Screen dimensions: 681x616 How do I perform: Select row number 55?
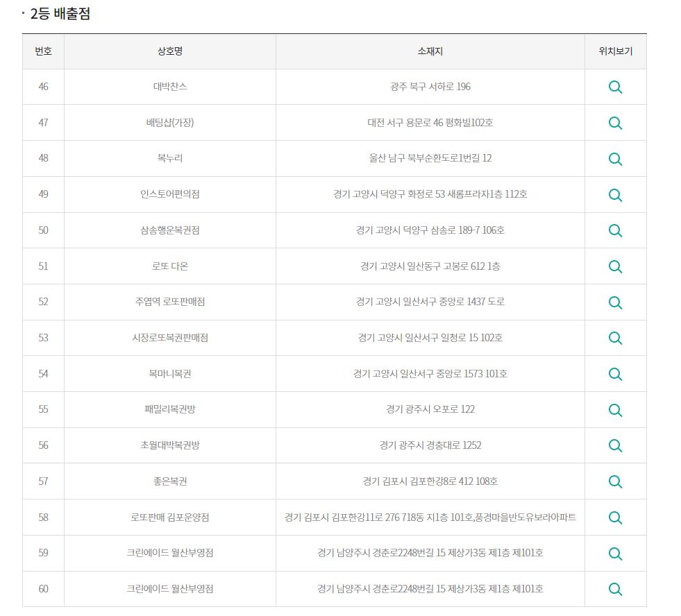(x=44, y=409)
